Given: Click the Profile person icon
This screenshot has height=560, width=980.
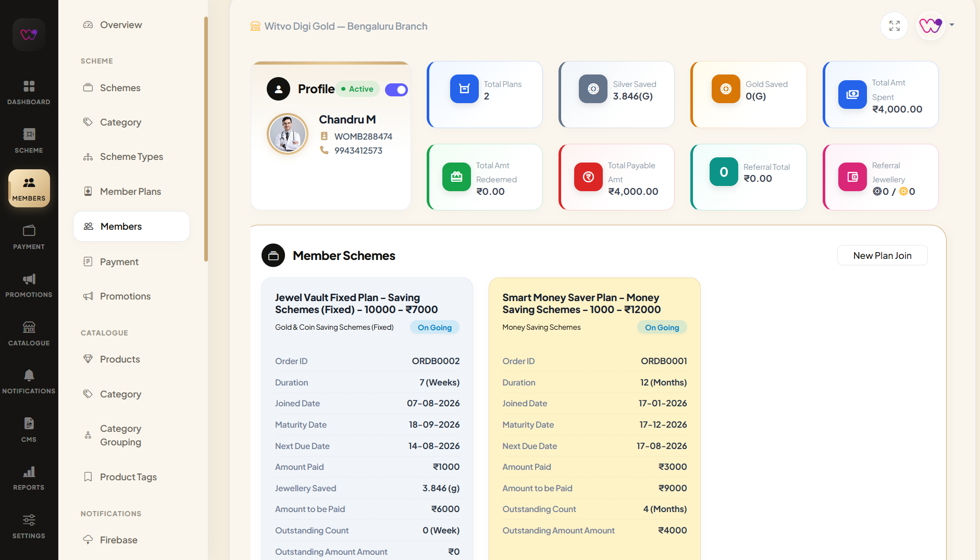Looking at the screenshot, I should pyautogui.click(x=278, y=89).
